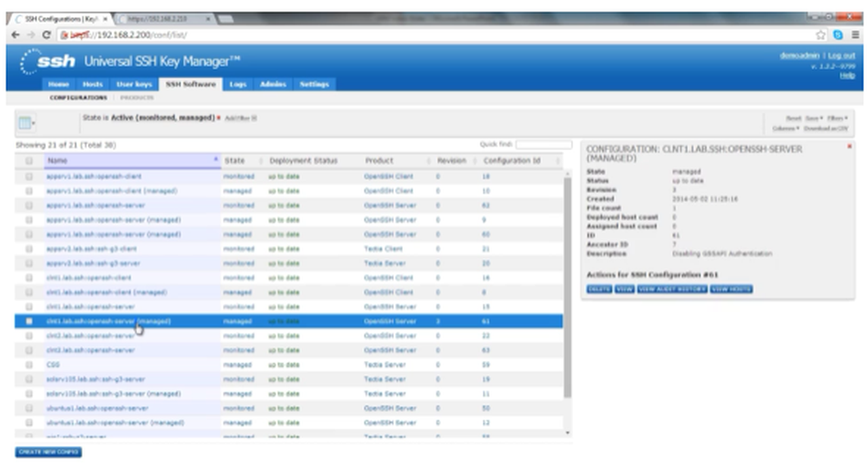Go to the User keys tab

click(x=134, y=84)
